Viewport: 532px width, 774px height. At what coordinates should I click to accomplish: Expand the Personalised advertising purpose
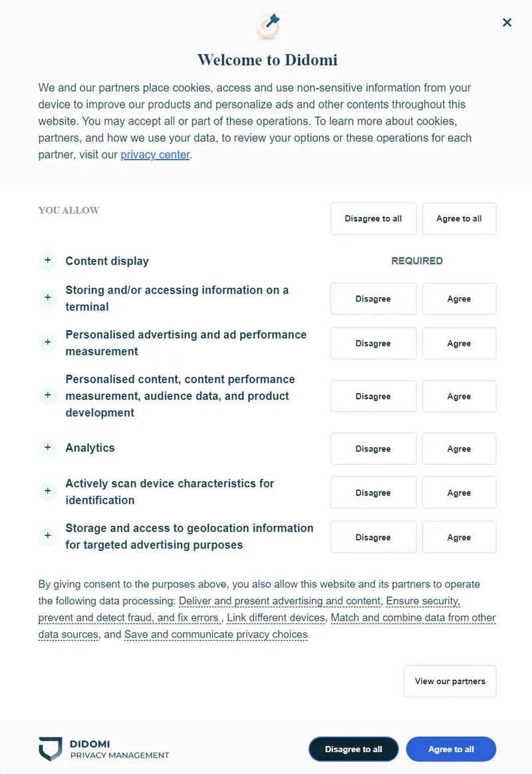point(47,343)
